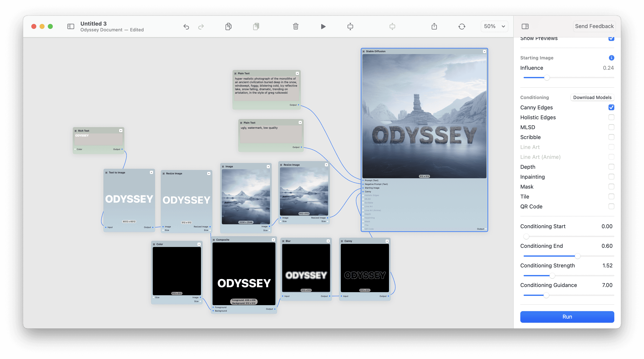The image size is (644, 359).
Task: Click the copy nodes toolbar icon
Action: click(228, 26)
